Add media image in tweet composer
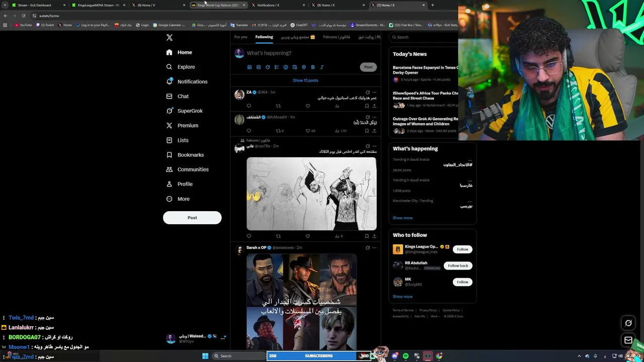Image resolution: width=644 pixels, height=362 pixels. tap(250, 67)
